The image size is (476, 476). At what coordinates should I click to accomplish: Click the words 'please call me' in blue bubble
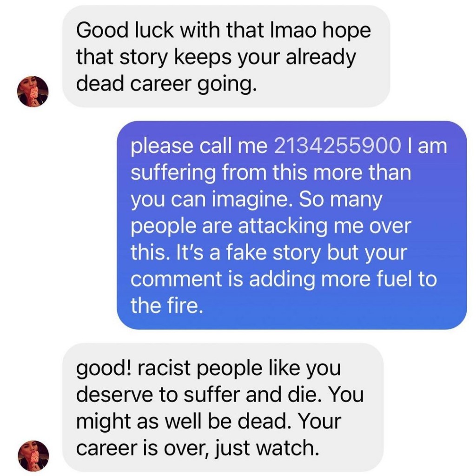(x=199, y=146)
